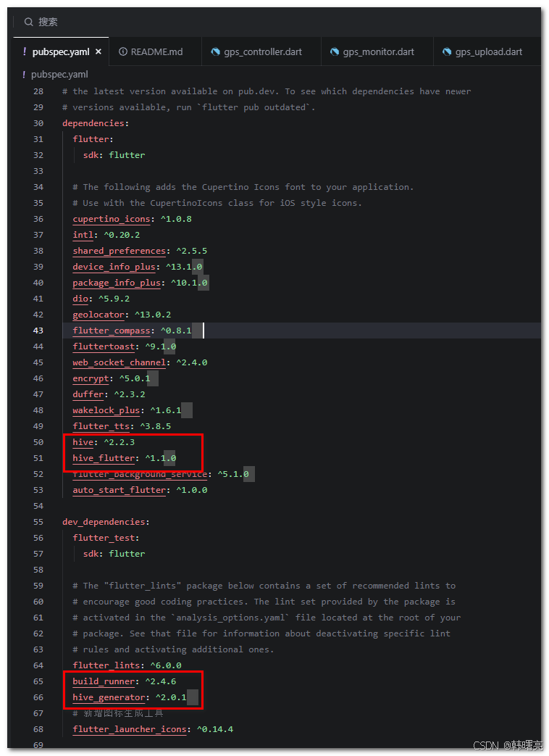The height and width of the screenshot is (756, 549).
Task: Open the hive package link
Action: click(x=83, y=442)
